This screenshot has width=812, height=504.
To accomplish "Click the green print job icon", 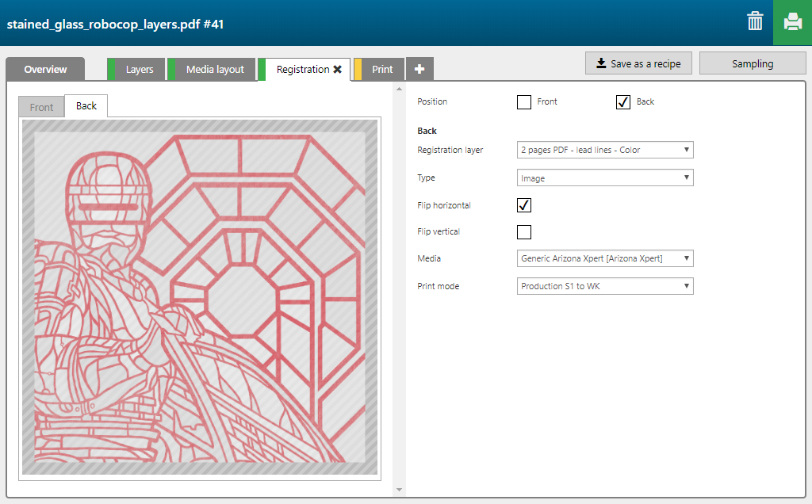I will click(x=792, y=22).
